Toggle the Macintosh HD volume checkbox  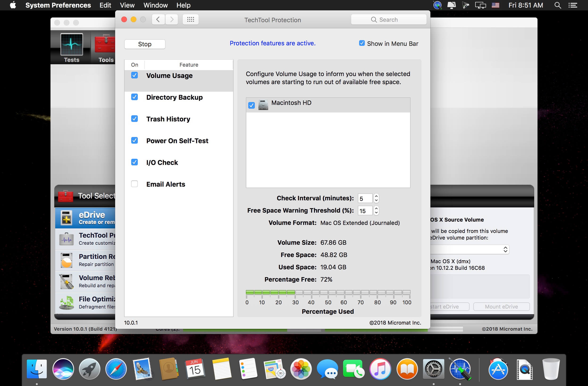pos(251,105)
